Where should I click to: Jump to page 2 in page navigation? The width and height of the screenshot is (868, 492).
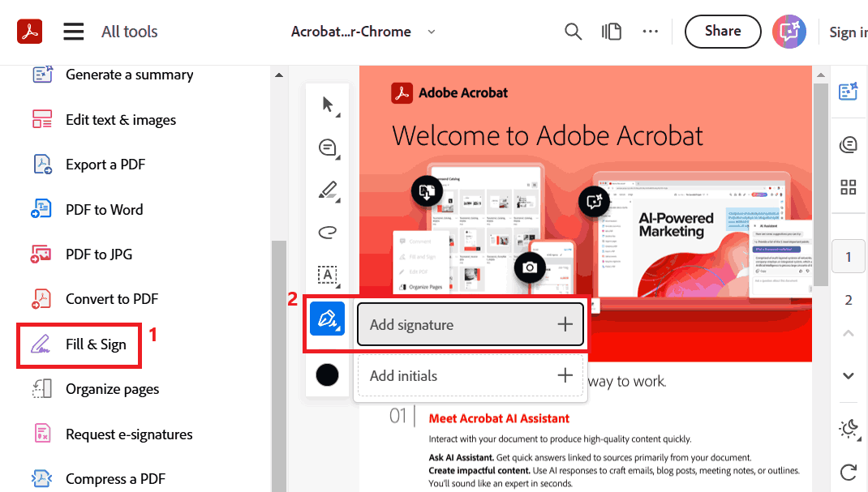[x=848, y=299]
